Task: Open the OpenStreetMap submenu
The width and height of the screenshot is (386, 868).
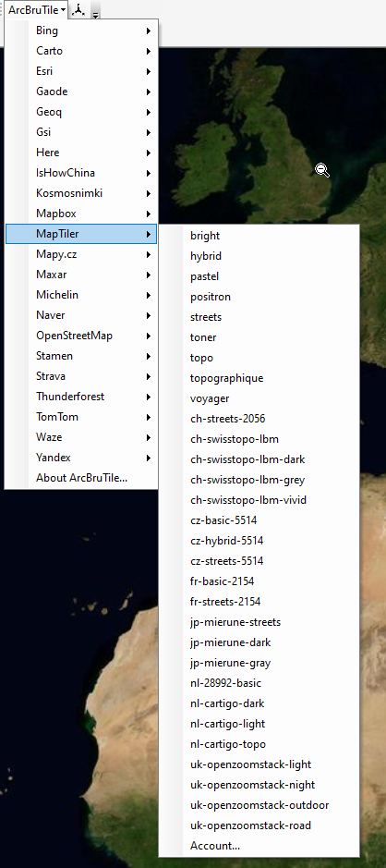Action: click(81, 336)
